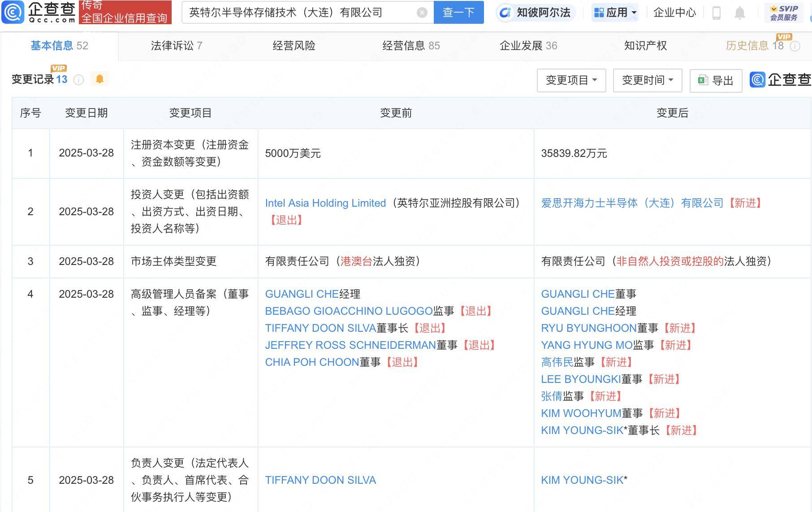This screenshot has height=512, width=812.
Task: Switch to the 经营信息 tab
Action: [410, 46]
